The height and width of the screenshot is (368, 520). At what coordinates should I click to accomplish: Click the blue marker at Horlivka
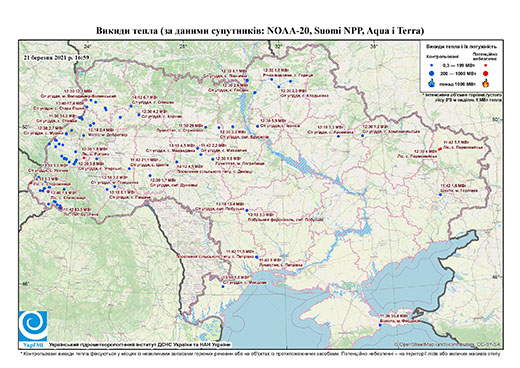[x=440, y=195]
